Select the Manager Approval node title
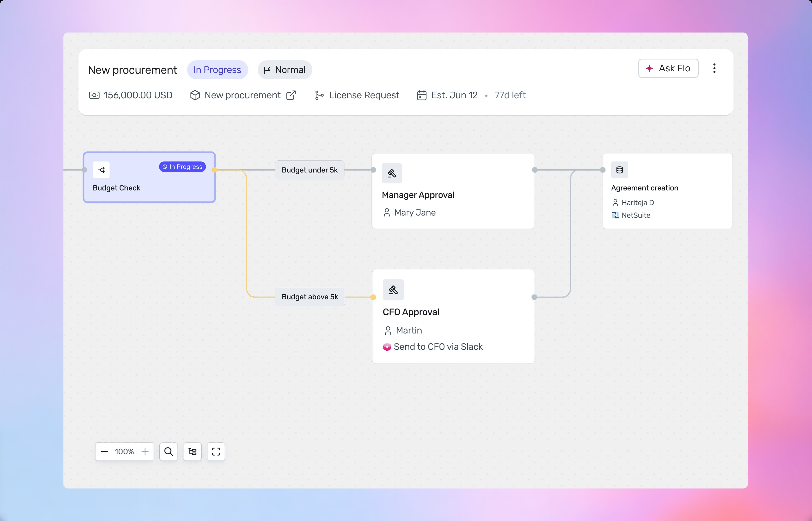 tap(418, 195)
